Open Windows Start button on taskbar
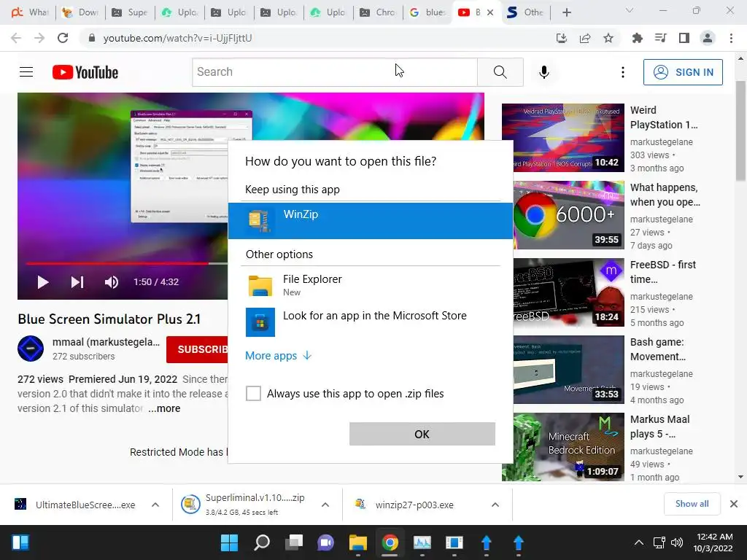The image size is (747, 560). click(229, 542)
